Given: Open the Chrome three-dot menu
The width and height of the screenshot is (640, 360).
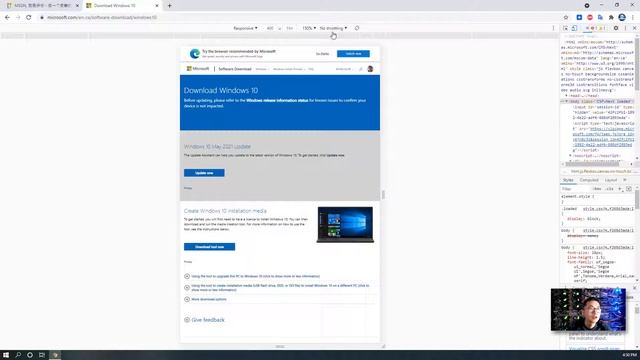Looking at the screenshot, I should 633,18.
